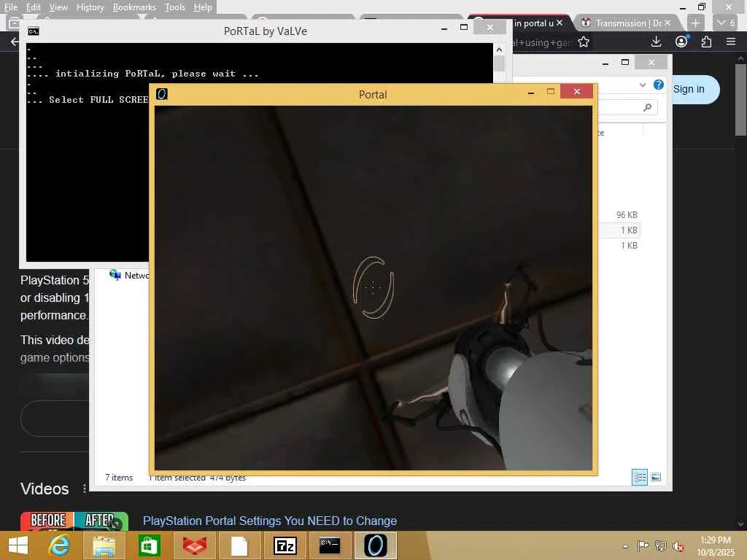This screenshot has width=747, height=560.
Task: Switch to Portal game taskbar icon
Action: click(376, 545)
